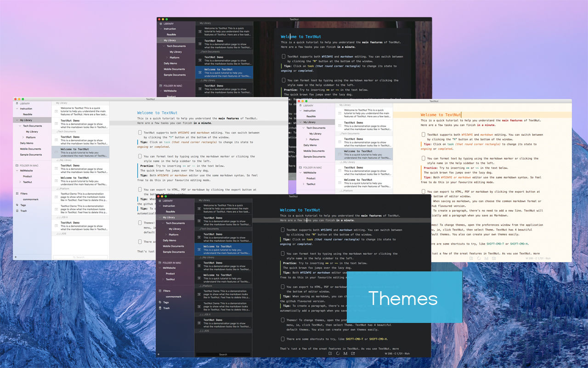588x368 pixels.
Task: Click 'Welcome to TextNut' heading in right cream editor
Action: (441, 115)
